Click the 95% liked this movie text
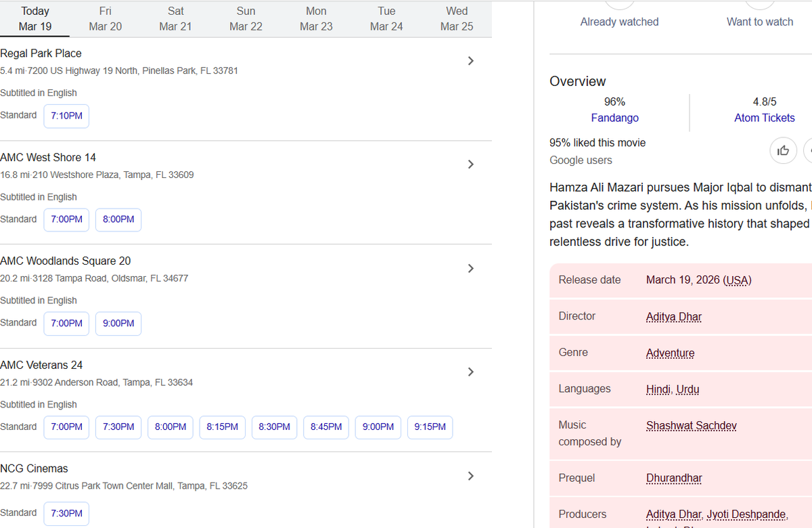 (x=597, y=143)
